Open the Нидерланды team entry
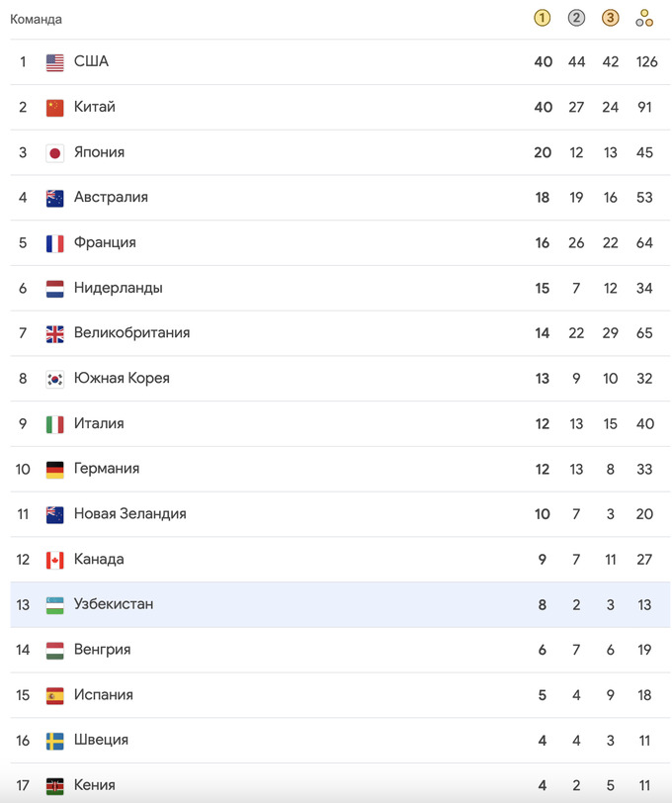The width and height of the screenshot is (672, 803). tap(118, 289)
